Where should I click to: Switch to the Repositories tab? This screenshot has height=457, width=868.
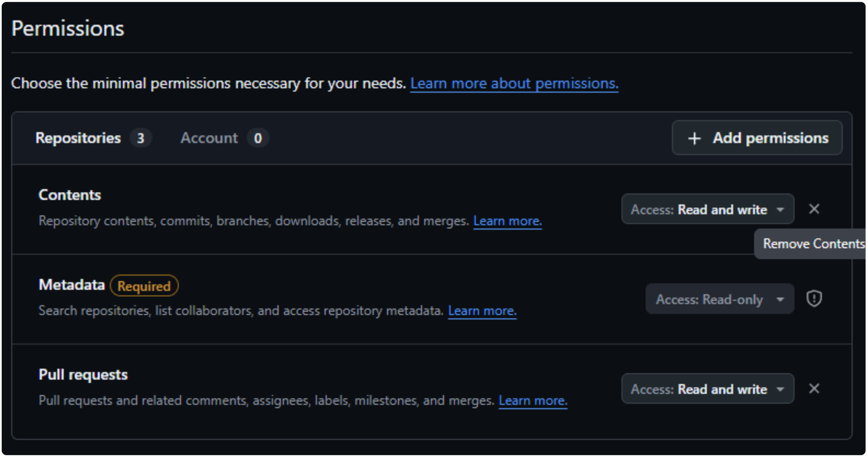[x=78, y=138]
